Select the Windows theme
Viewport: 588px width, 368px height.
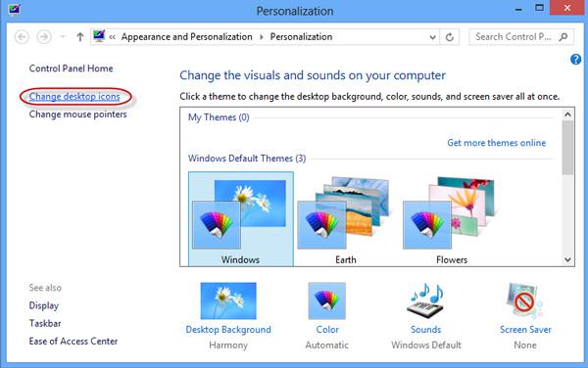pyautogui.click(x=241, y=219)
